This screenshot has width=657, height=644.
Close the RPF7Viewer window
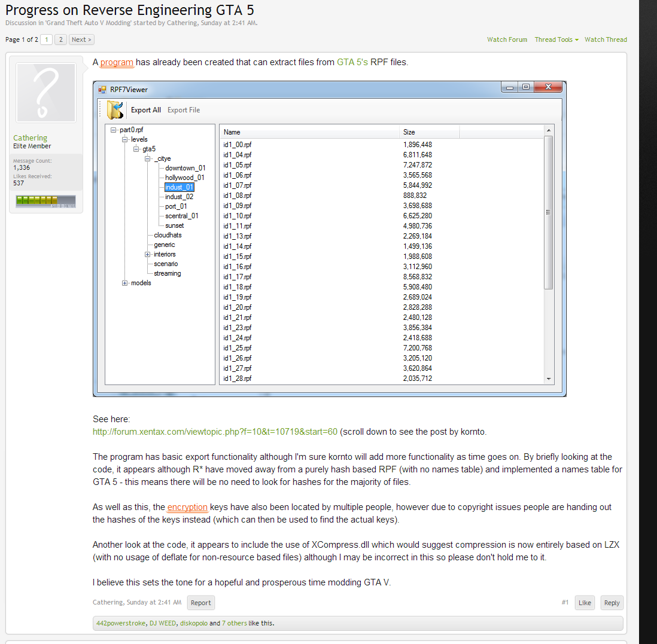pyautogui.click(x=548, y=87)
